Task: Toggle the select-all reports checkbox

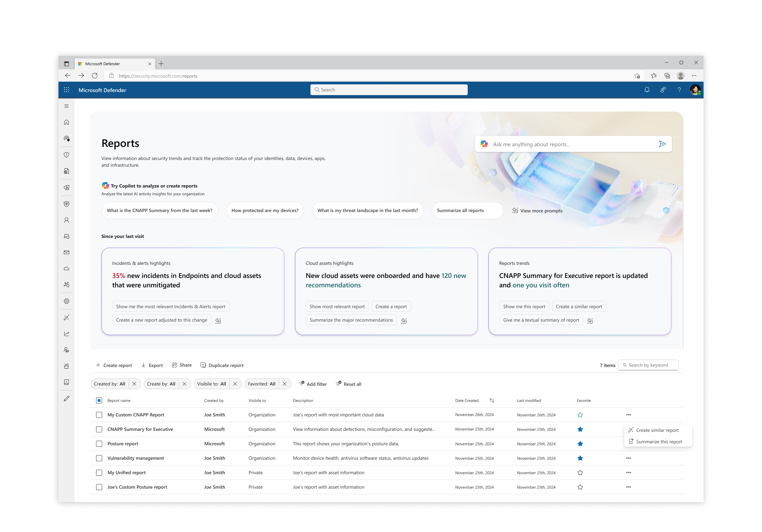Action: (99, 400)
